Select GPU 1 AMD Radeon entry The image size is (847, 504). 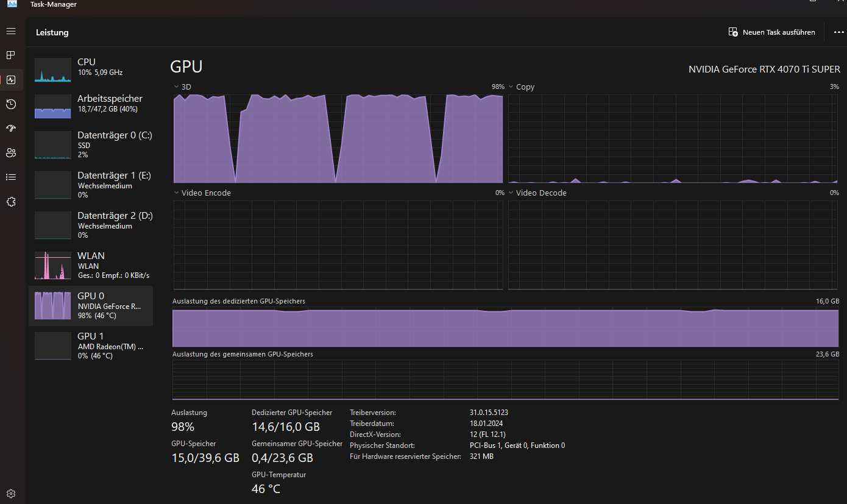(x=91, y=346)
